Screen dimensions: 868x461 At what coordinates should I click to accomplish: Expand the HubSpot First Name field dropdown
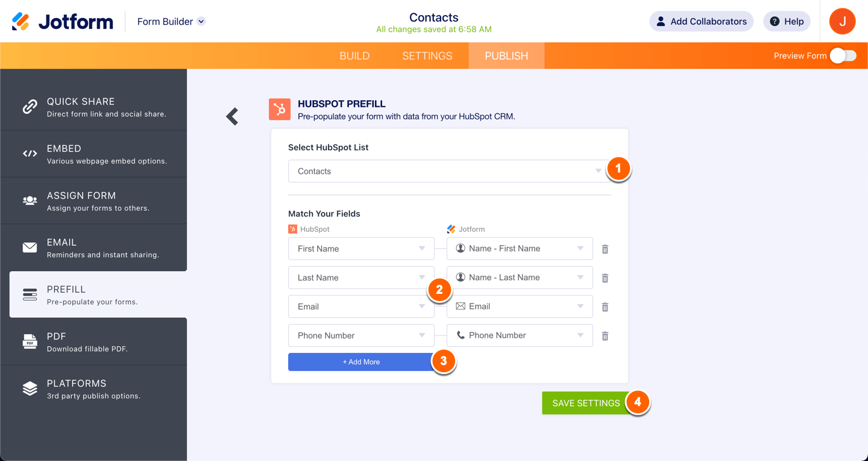coord(361,249)
